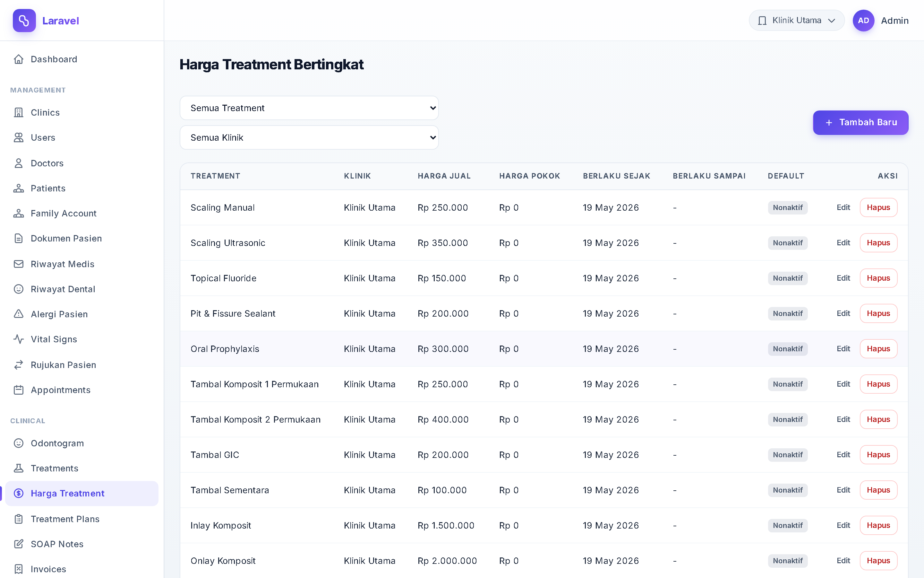Delete Tambal Komposit 1 Permukaan row
The height and width of the screenshot is (578, 924).
coord(878,384)
